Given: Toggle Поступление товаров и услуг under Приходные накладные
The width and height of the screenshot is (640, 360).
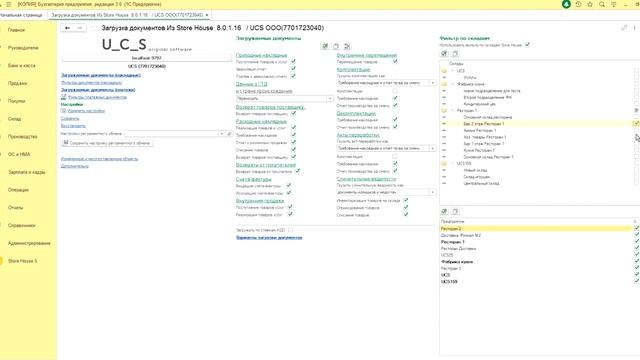Looking at the screenshot, I should [293, 62].
